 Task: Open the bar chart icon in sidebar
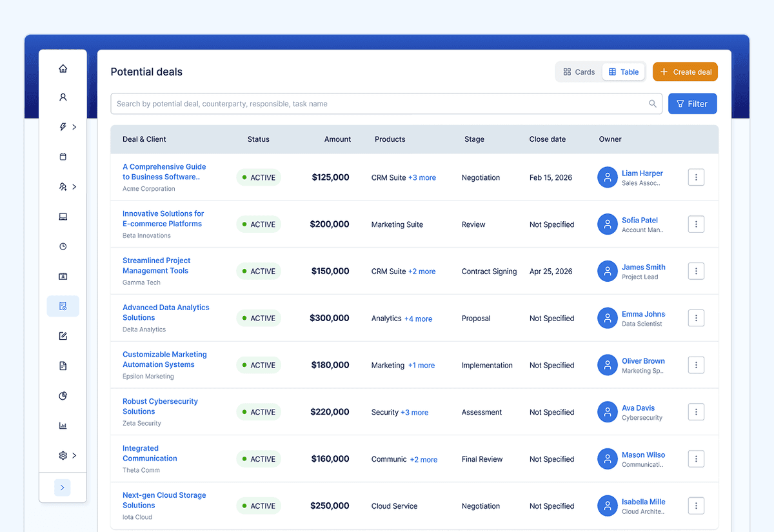click(x=63, y=426)
